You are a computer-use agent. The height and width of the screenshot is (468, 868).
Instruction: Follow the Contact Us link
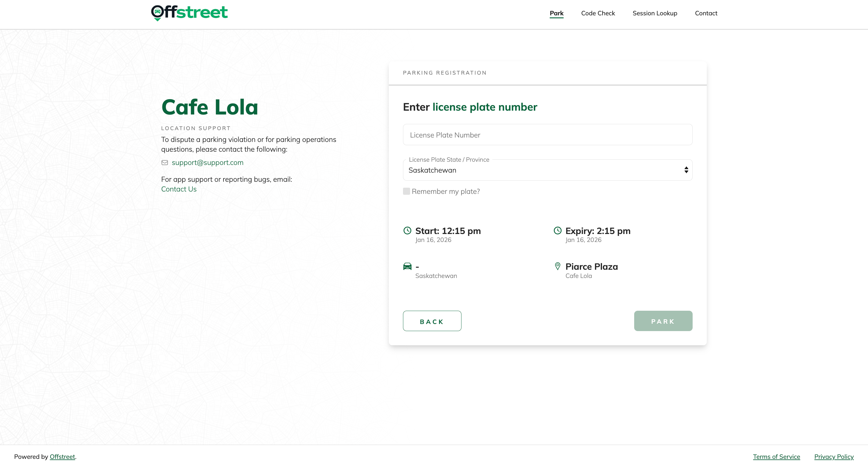click(179, 189)
